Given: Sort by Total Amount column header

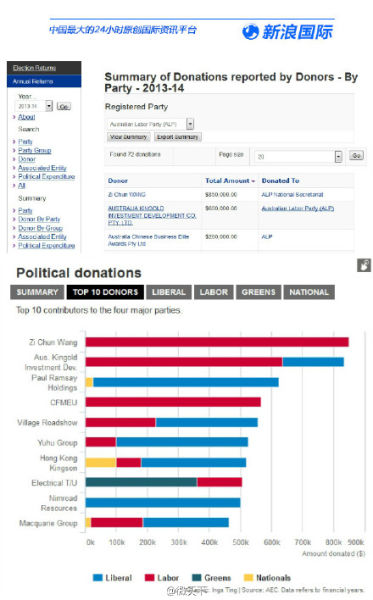Looking at the screenshot, I should click(230, 181).
